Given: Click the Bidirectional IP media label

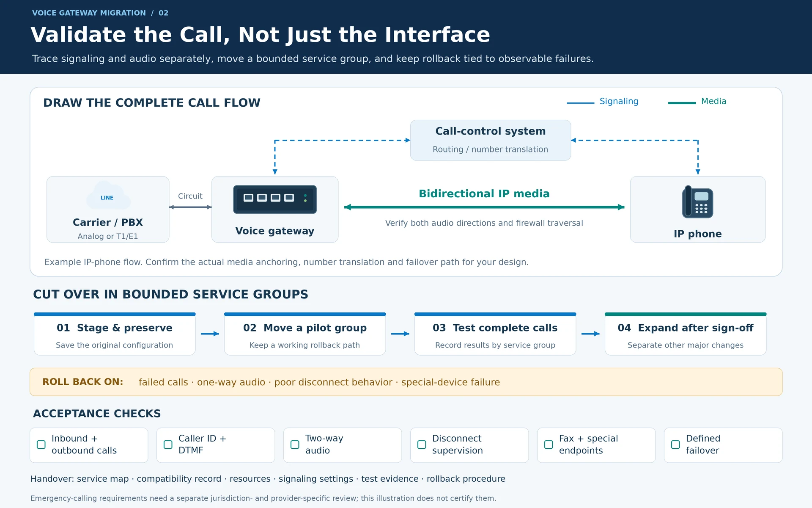Looking at the screenshot, I should [x=484, y=193].
